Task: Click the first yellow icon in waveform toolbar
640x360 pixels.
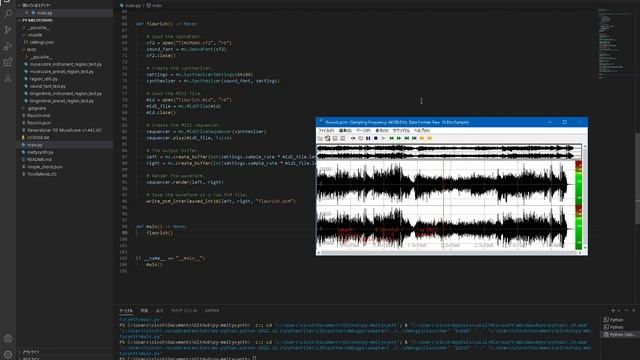Action: point(422,138)
